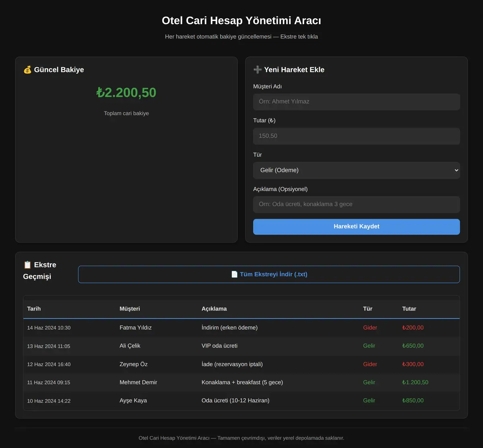Click the amount ₺300,00

coord(413,364)
